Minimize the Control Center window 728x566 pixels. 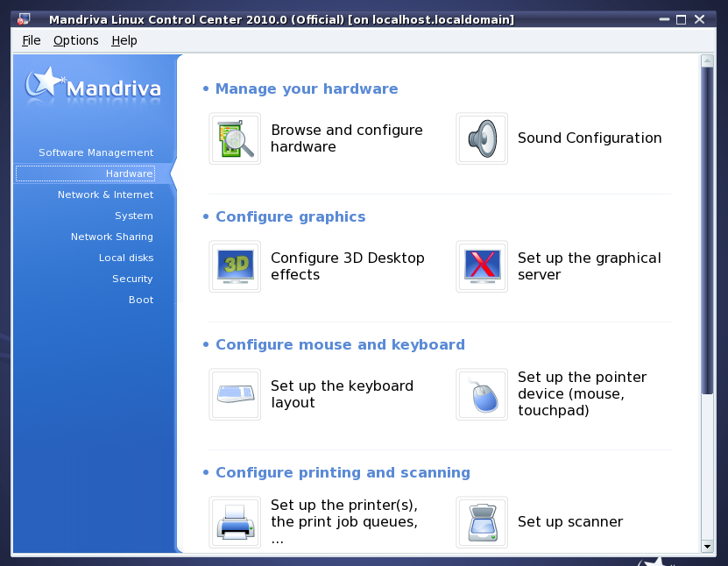click(664, 19)
